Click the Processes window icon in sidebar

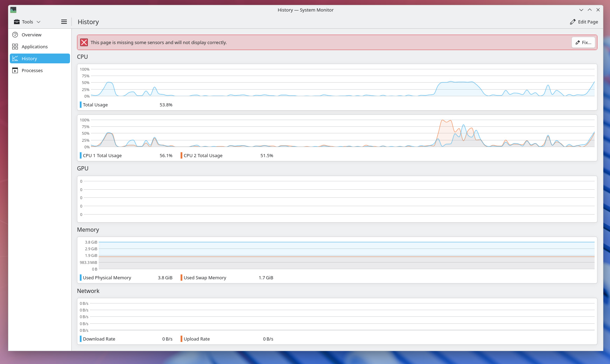pos(15,70)
